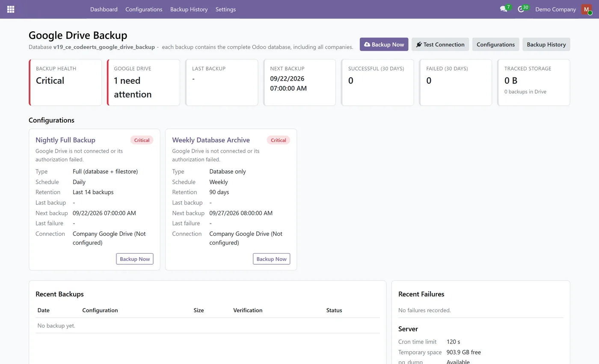Click Backup Now in Nightly Full Backup card

[135, 259]
